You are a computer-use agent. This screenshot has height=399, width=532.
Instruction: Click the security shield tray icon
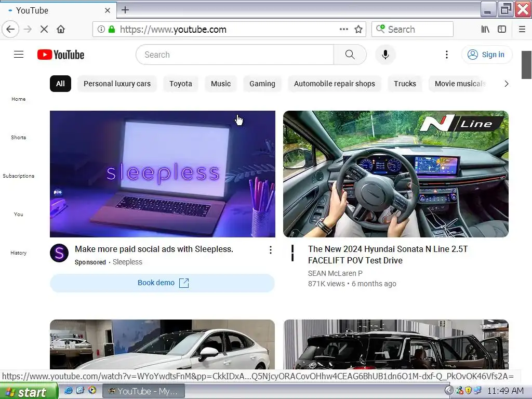pos(469,391)
